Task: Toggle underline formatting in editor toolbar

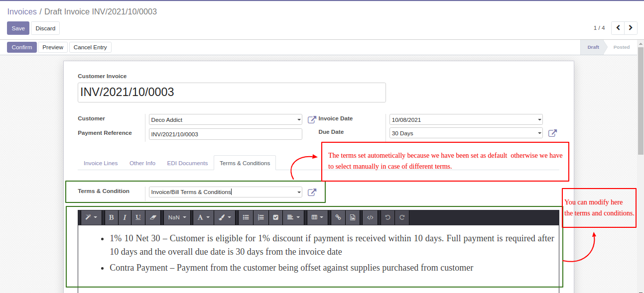Action: click(x=138, y=217)
